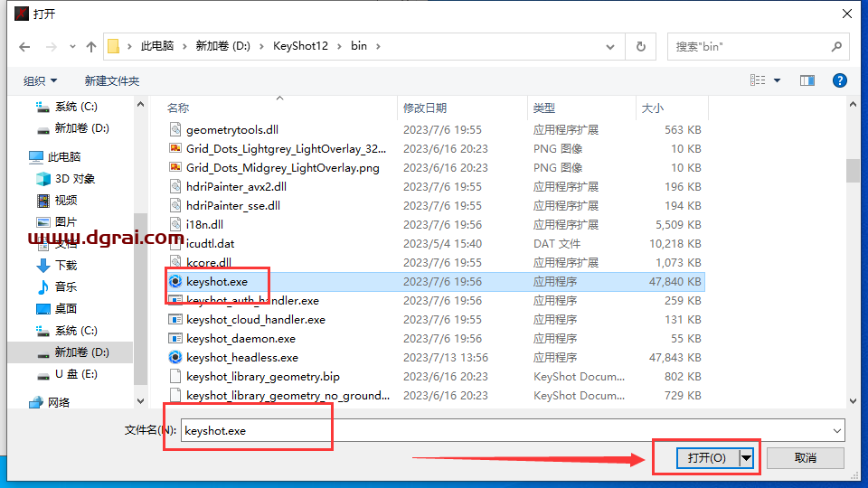Sort by 大小 column header
This screenshot has width=868, height=488.
653,108
